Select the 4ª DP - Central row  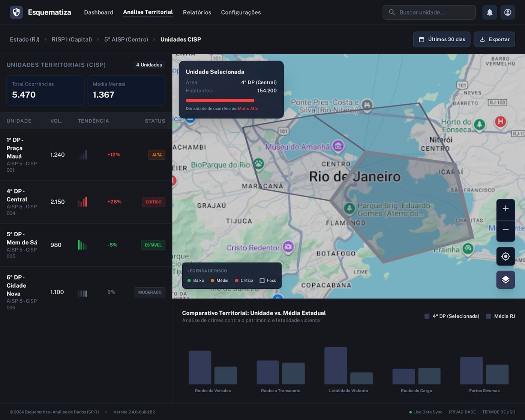pyautogui.click(x=86, y=202)
